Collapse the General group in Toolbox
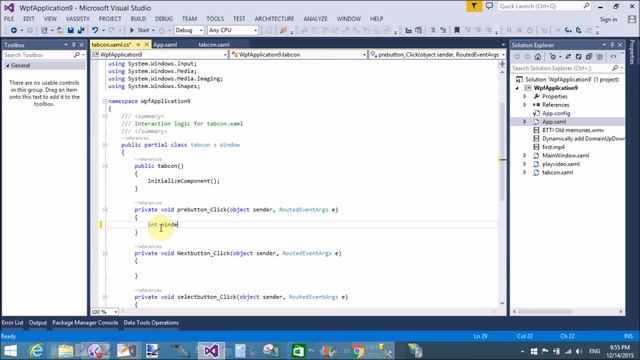Screen dimensions: 640x360 [8, 65]
